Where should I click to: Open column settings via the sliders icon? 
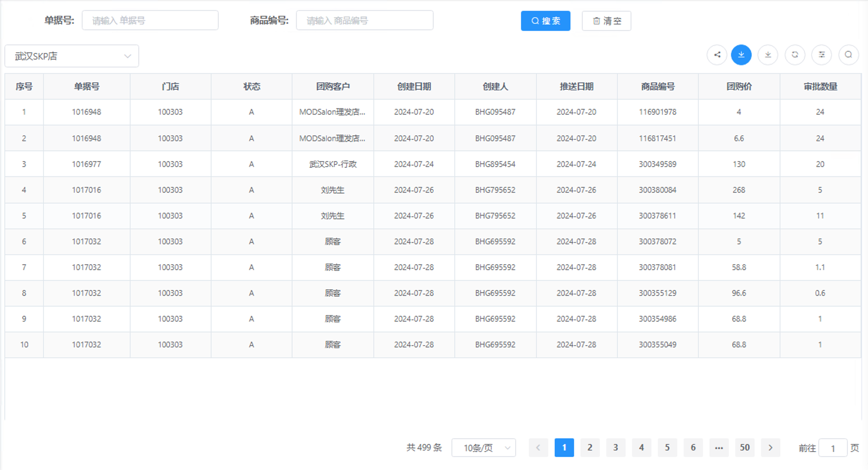pyautogui.click(x=821, y=55)
